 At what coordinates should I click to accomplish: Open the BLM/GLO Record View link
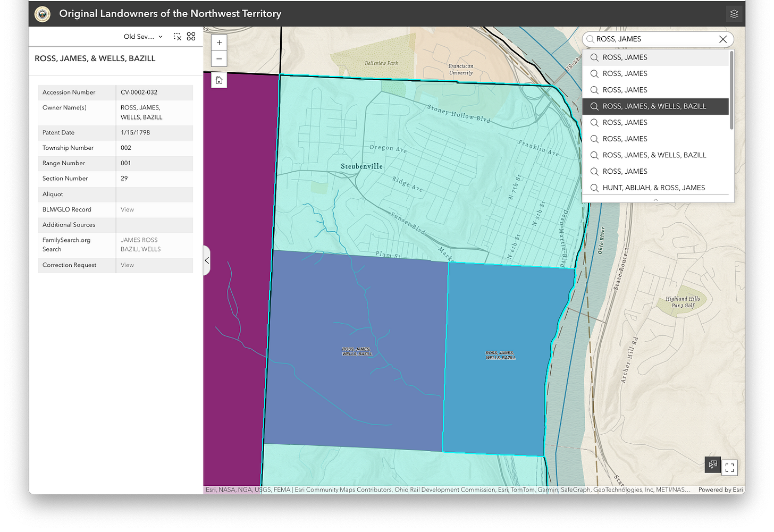[127, 209]
